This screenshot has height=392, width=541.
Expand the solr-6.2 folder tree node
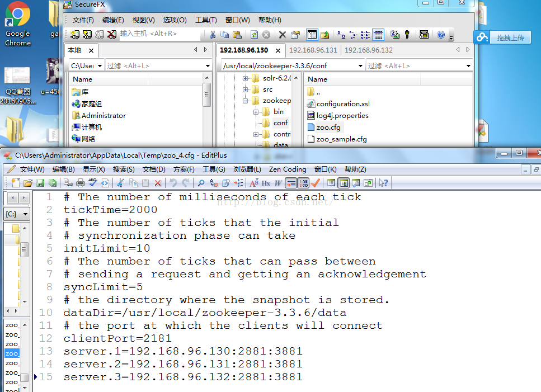(x=245, y=79)
